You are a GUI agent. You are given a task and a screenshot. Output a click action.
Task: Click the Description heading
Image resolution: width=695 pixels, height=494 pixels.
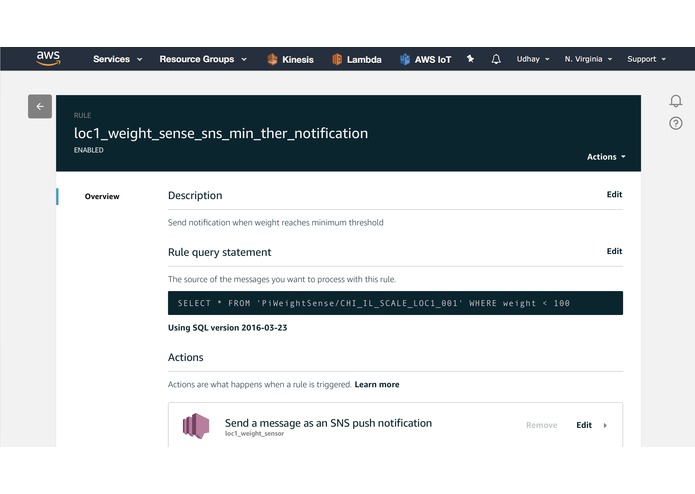tap(195, 196)
